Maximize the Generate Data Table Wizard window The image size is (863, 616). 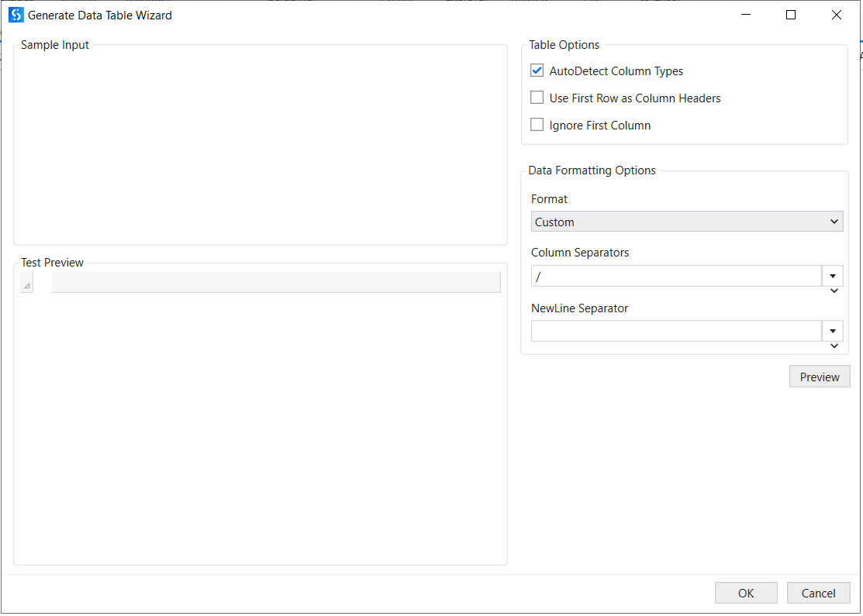[x=791, y=15]
